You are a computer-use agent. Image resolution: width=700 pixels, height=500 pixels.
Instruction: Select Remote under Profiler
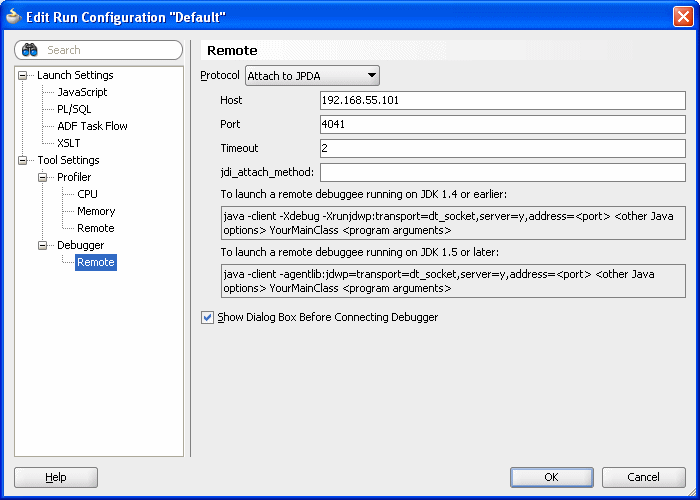[96, 228]
